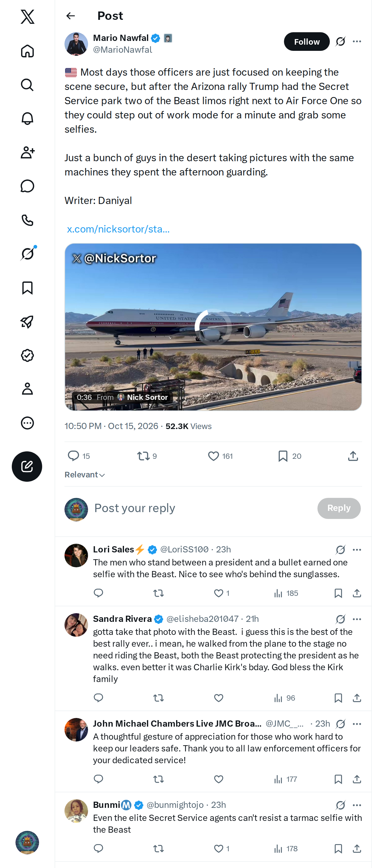Click the compose post button
This screenshot has width=372, height=868.
(x=27, y=466)
